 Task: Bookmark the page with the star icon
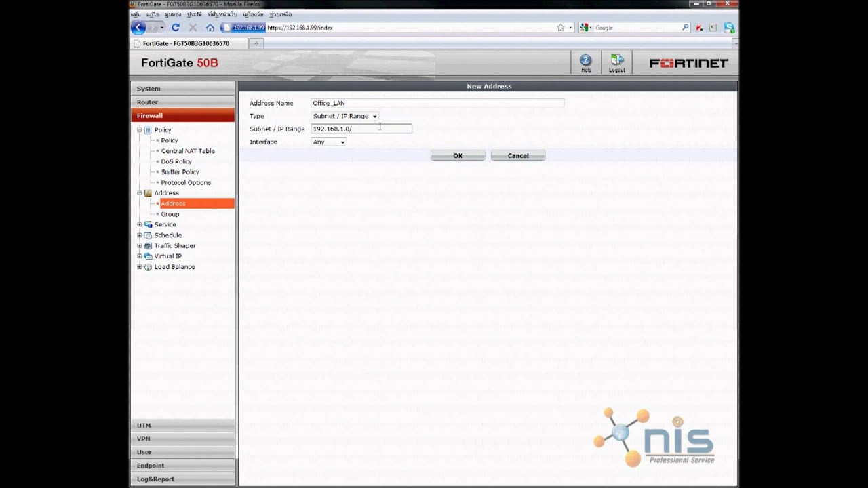pyautogui.click(x=561, y=28)
